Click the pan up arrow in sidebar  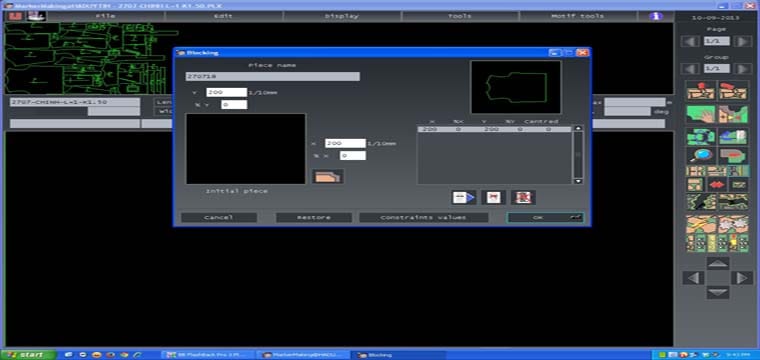click(718, 263)
